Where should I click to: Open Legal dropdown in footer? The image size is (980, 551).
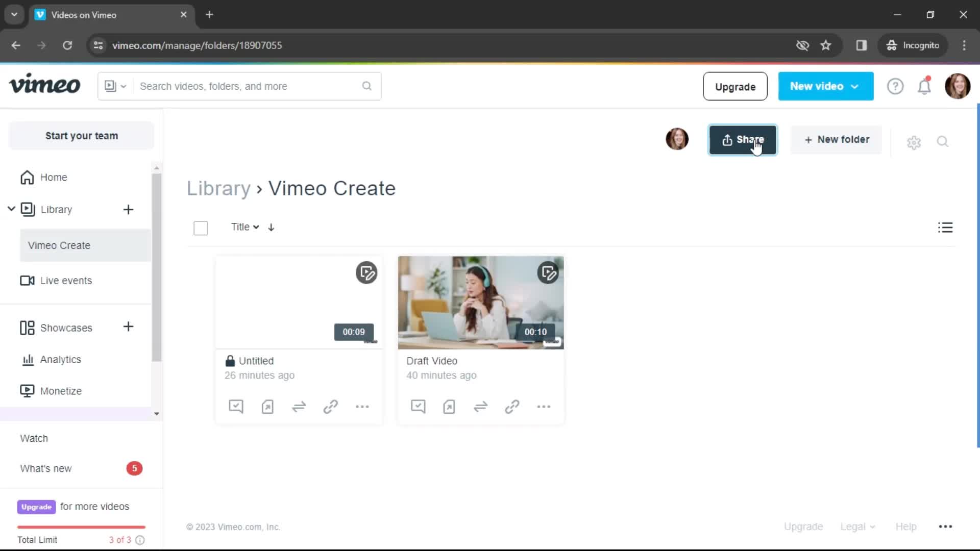pos(857,527)
